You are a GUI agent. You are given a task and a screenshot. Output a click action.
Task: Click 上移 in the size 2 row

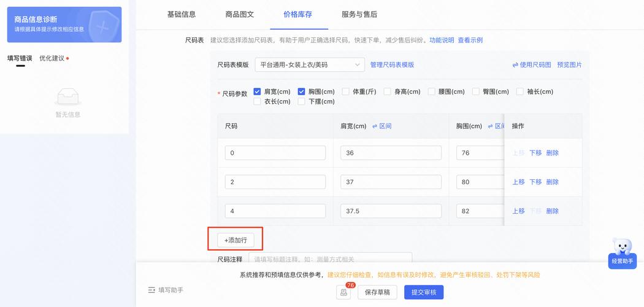pyautogui.click(x=518, y=182)
